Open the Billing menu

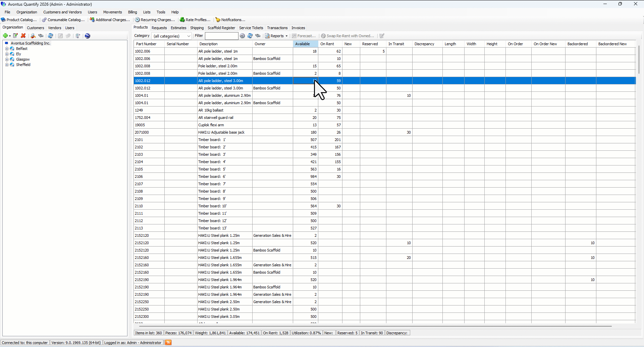pyautogui.click(x=132, y=12)
